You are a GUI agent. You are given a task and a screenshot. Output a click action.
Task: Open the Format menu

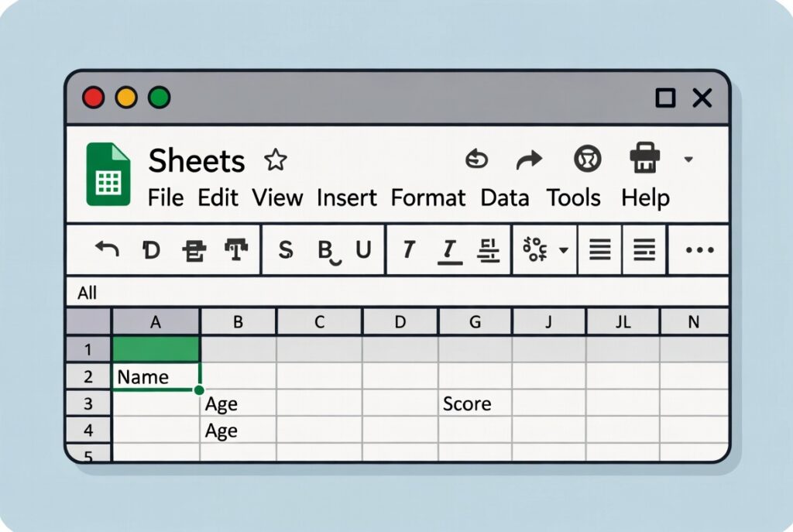pos(428,198)
